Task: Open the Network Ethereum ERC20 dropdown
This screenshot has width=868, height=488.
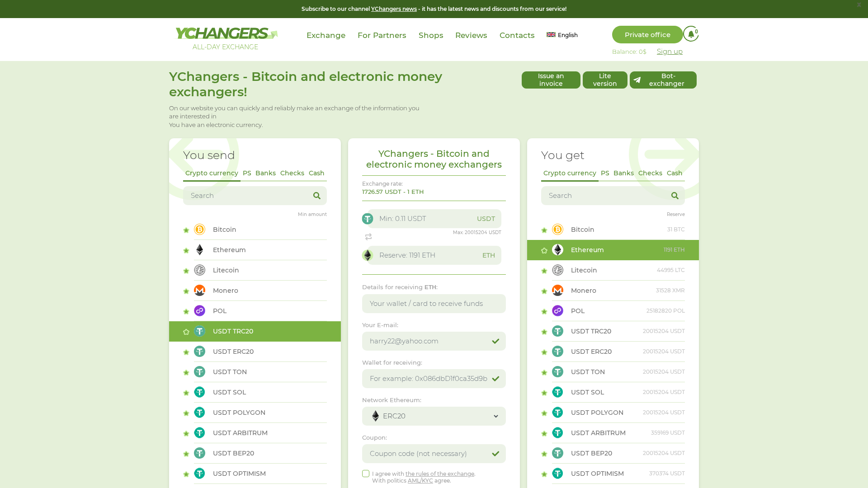Action: click(x=434, y=416)
